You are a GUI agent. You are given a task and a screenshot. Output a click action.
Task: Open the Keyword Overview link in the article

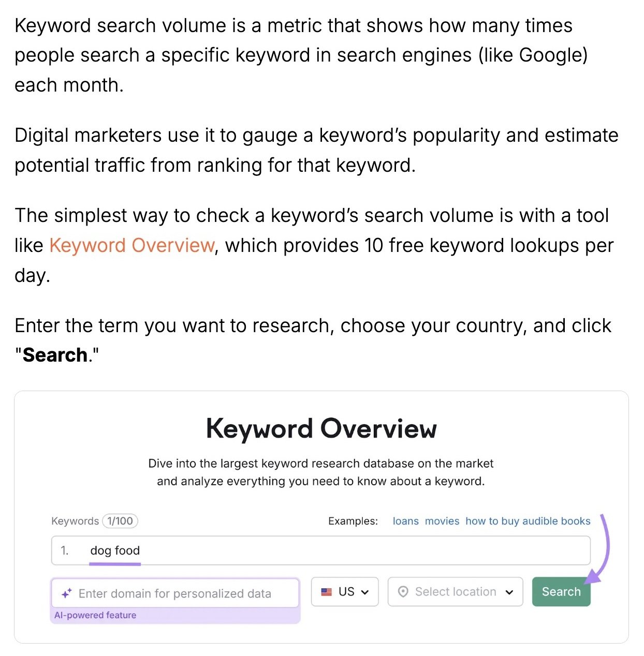132,245
